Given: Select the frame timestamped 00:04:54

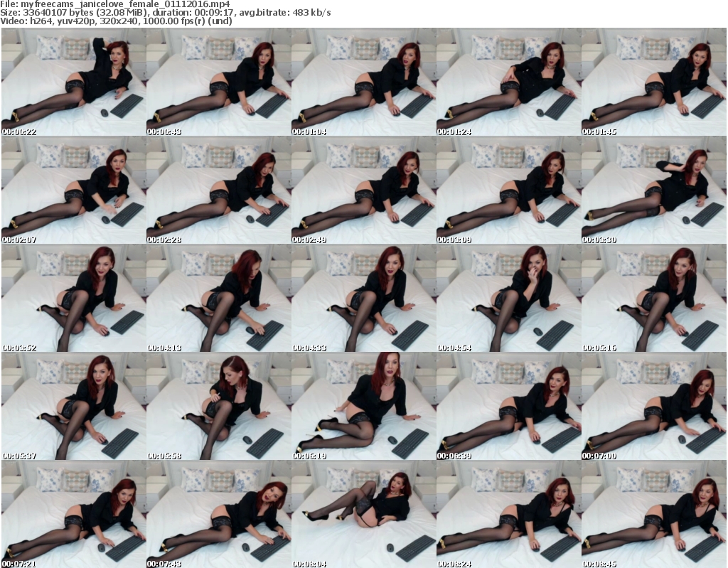Looking at the screenshot, I should (x=508, y=299).
